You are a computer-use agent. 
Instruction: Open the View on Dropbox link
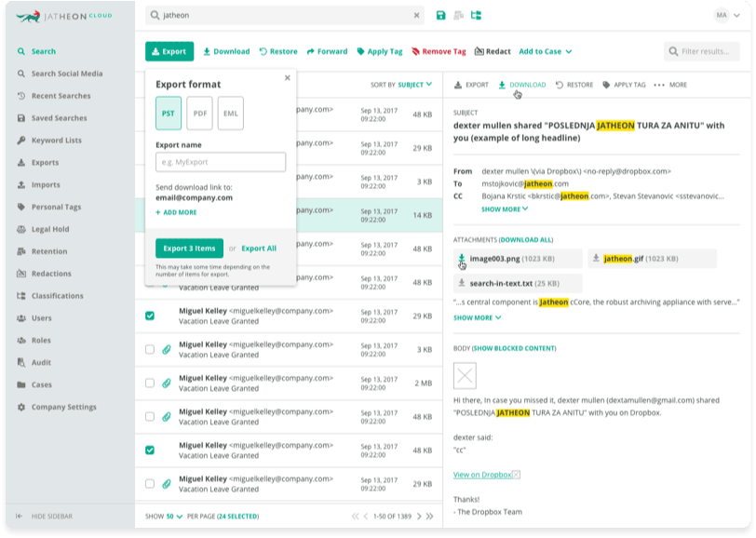482,475
